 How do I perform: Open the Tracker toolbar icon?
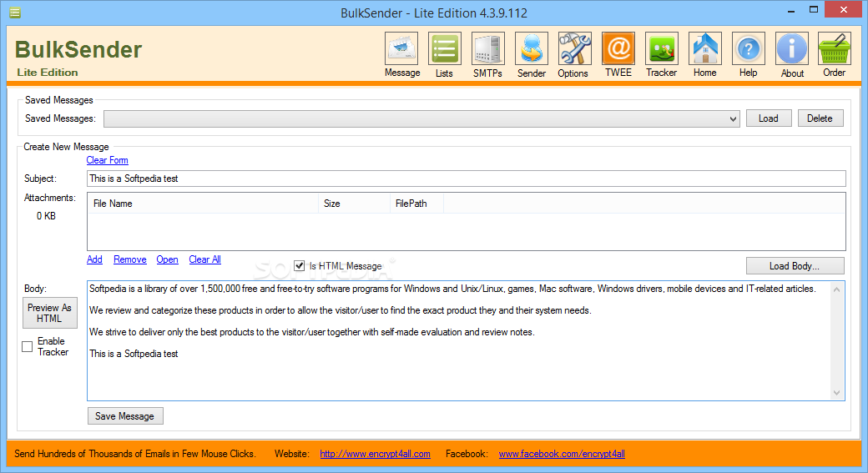662,48
